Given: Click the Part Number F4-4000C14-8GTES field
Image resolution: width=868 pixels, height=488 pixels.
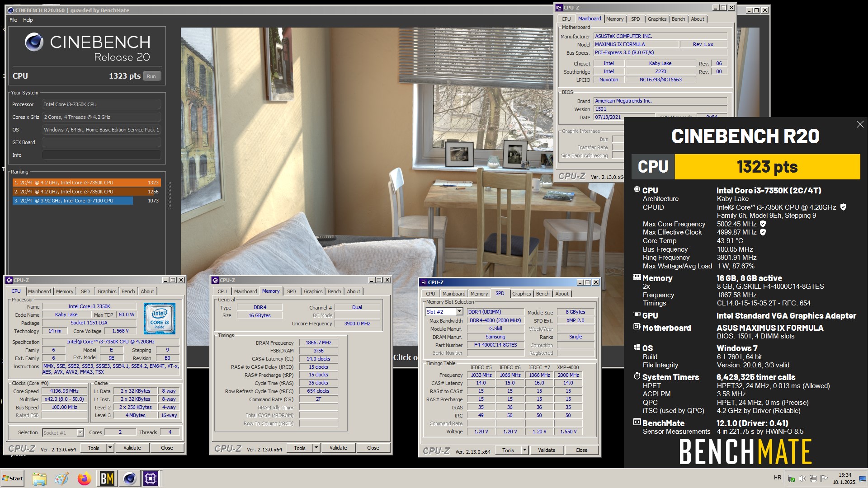Looking at the screenshot, I should pyautogui.click(x=495, y=345).
